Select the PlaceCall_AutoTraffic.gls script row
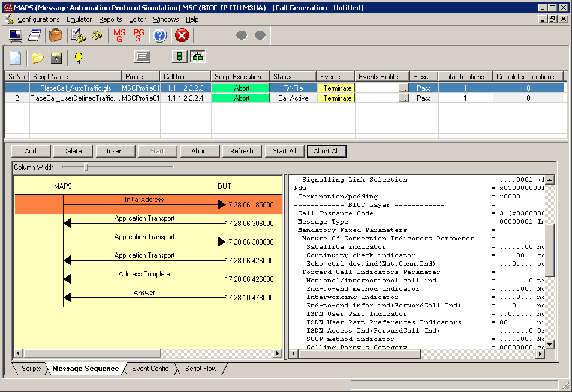 pos(76,88)
